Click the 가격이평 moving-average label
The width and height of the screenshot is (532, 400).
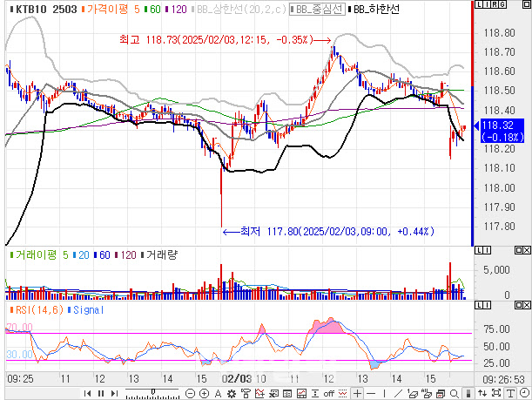pos(106,9)
